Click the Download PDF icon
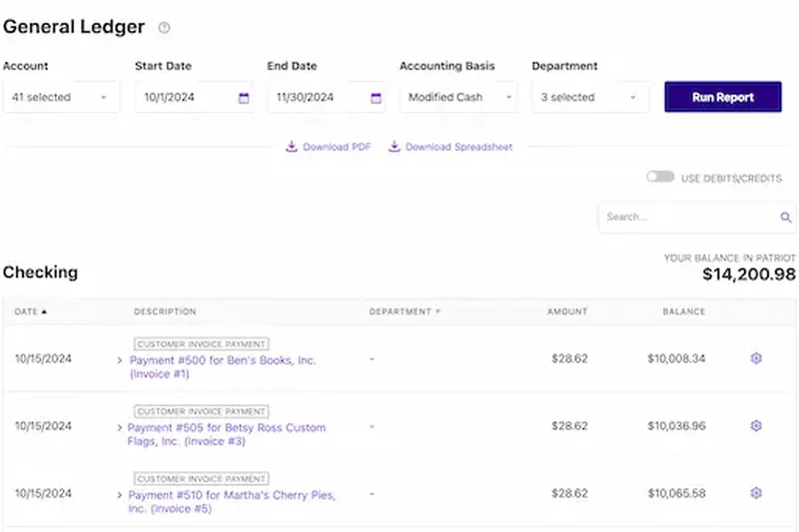The height and width of the screenshot is (532, 799). (291, 147)
